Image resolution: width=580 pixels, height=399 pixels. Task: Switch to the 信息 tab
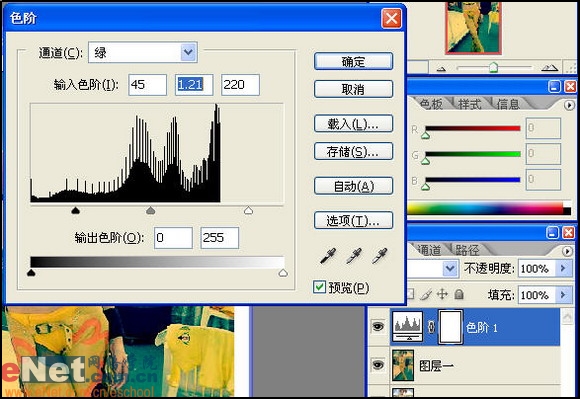(x=508, y=104)
